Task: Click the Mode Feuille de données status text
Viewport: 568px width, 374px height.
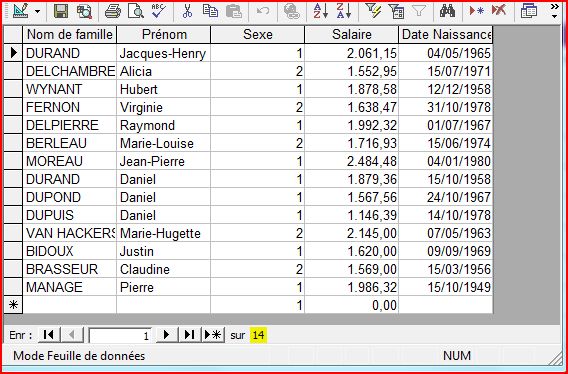Action: [x=79, y=356]
